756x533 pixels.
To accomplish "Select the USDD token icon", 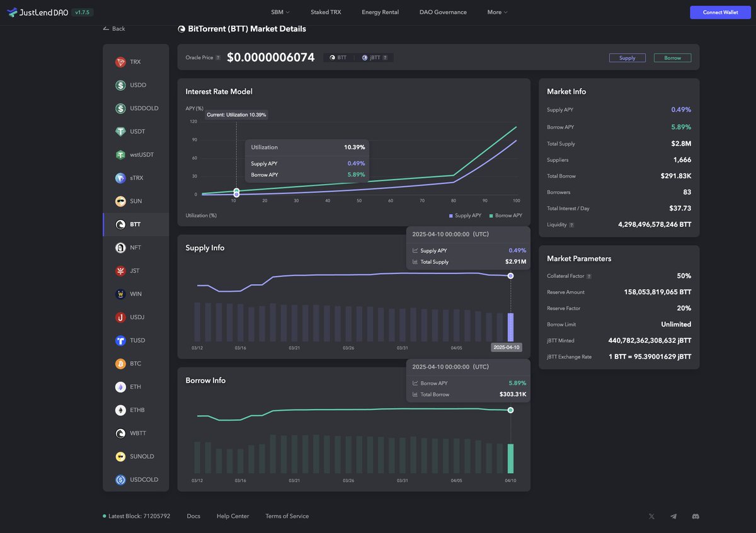I will click(120, 85).
